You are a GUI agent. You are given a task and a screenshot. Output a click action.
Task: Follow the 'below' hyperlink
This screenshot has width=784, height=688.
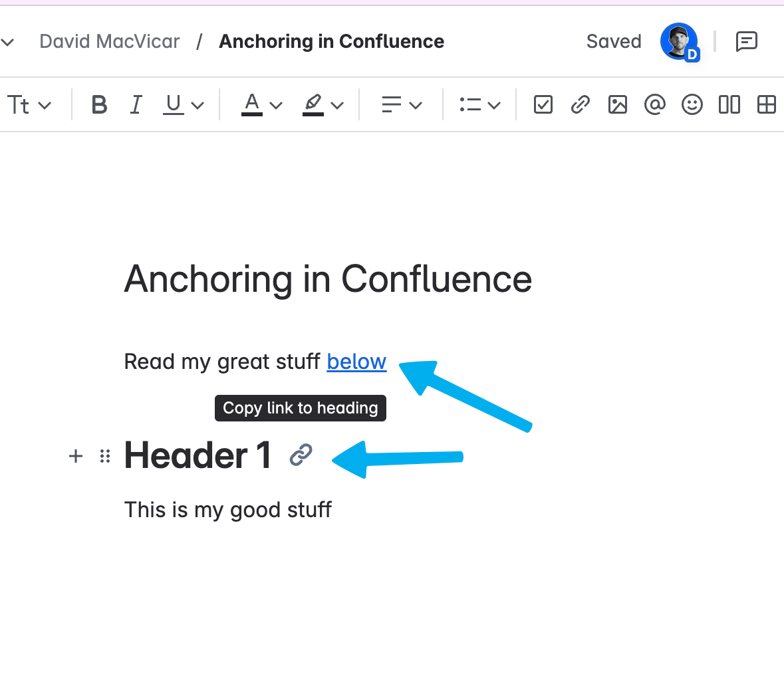(x=356, y=362)
